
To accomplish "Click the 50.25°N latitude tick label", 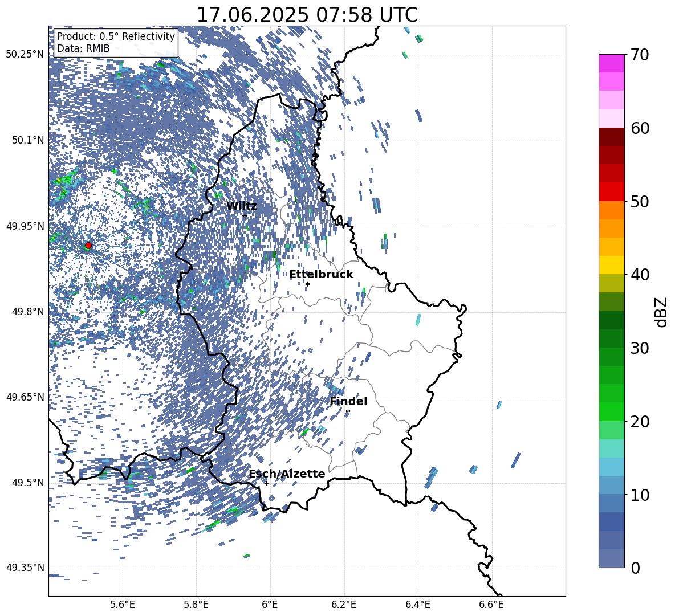I will [25, 55].
